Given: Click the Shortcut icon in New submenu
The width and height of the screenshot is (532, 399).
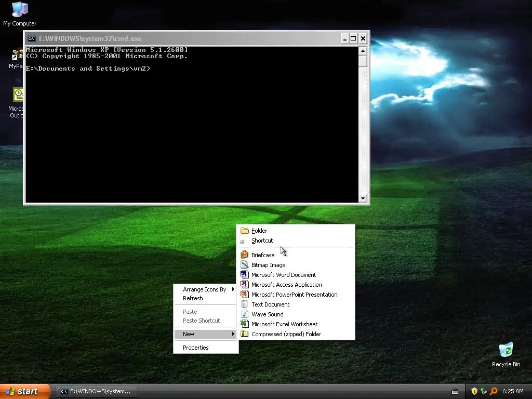Looking at the screenshot, I should 243,242.
